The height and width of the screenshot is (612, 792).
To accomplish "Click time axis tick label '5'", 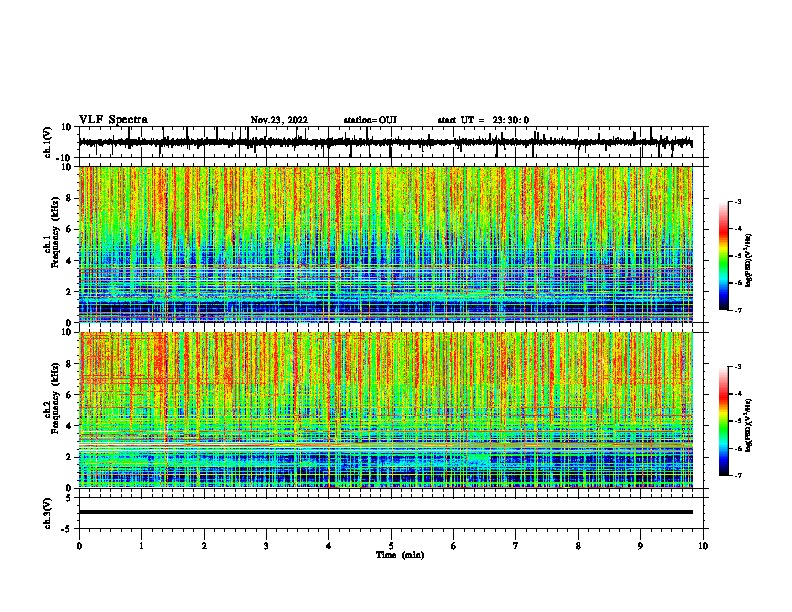I will click(391, 546).
